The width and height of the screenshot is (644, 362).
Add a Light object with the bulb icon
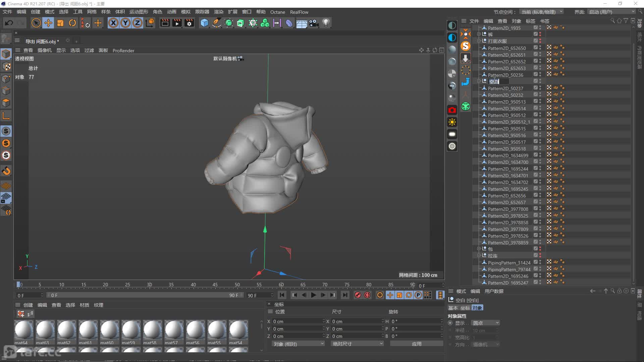point(326,23)
